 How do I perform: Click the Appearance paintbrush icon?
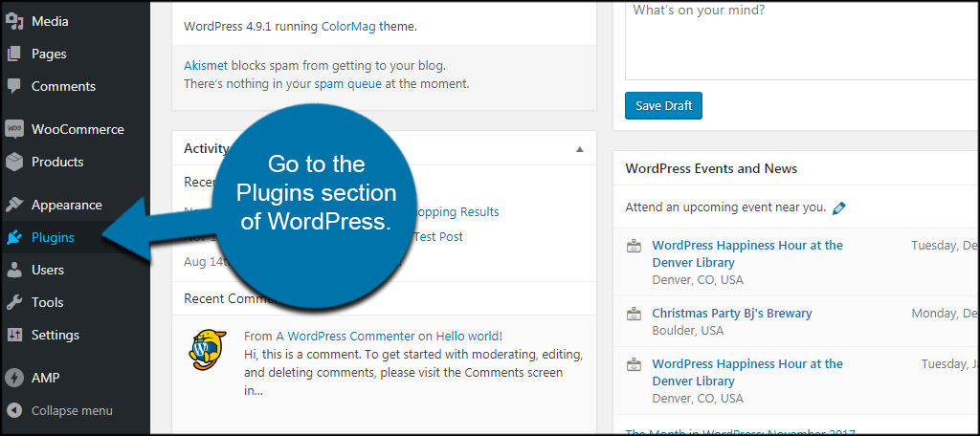click(14, 205)
